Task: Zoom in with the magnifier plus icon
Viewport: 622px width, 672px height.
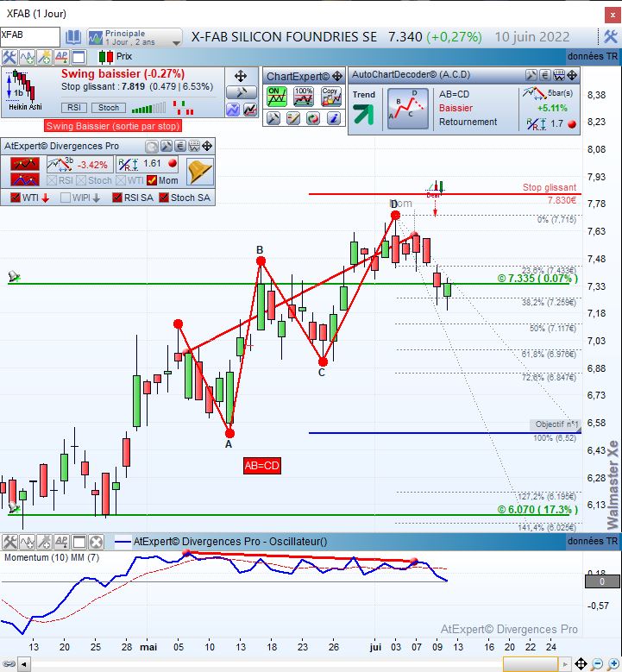Action: tap(613, 664)
